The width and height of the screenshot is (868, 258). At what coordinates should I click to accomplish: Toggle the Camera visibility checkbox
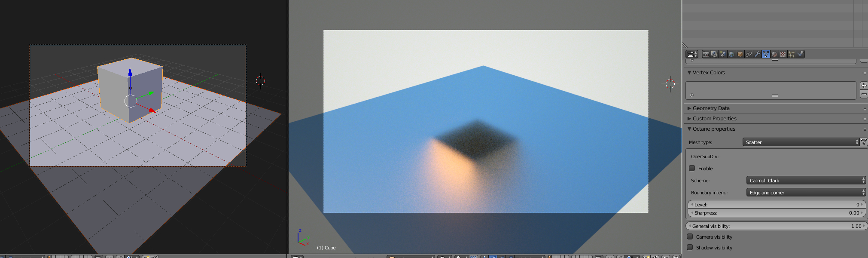coord(690,236)
